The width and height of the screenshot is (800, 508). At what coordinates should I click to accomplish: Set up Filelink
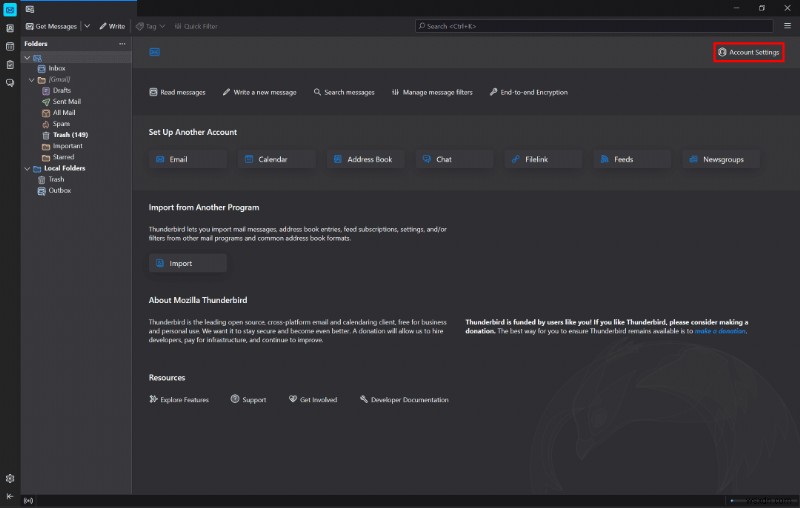click(543, 159)
